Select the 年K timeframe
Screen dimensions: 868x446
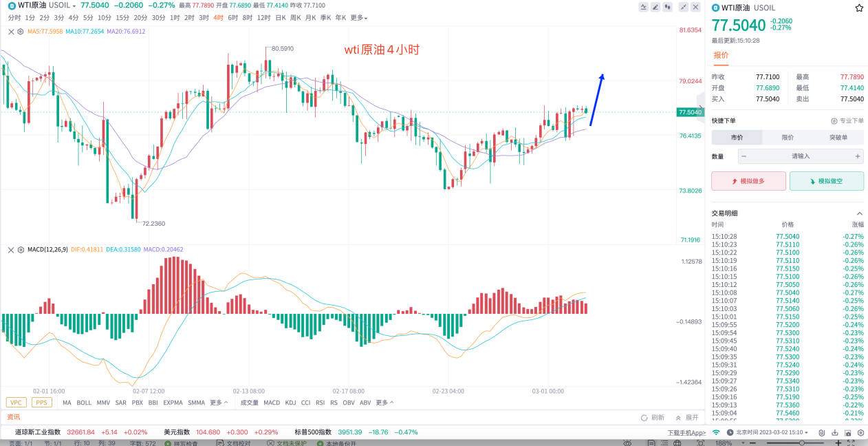340,18
